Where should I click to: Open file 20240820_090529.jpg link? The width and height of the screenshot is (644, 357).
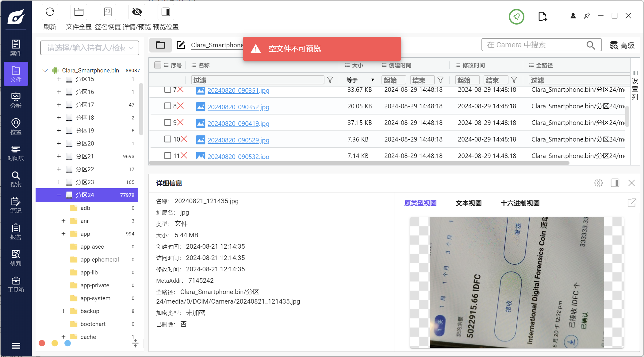click(x=238, y=140)
